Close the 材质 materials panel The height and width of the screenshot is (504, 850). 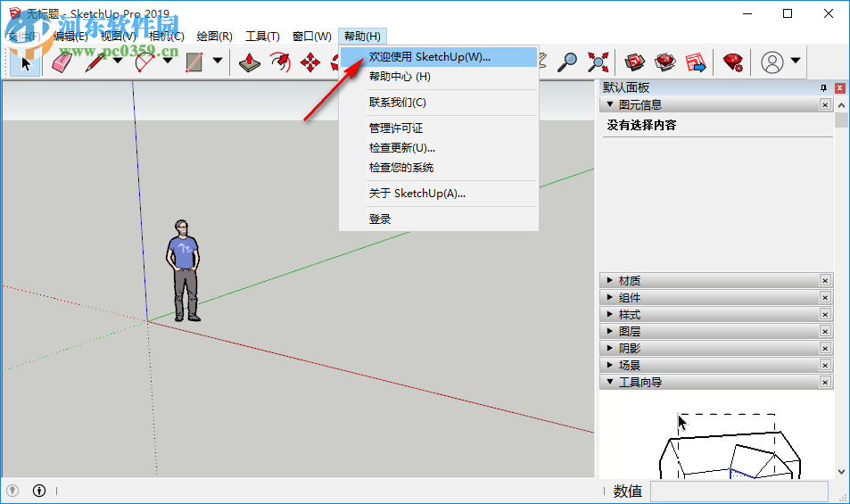click(825, 280)
